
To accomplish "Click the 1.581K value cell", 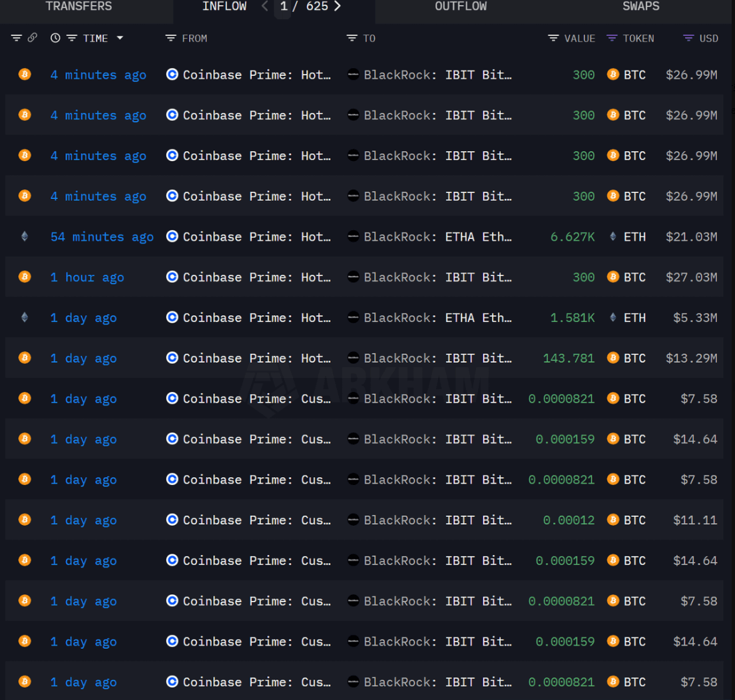I will [573, 318].
